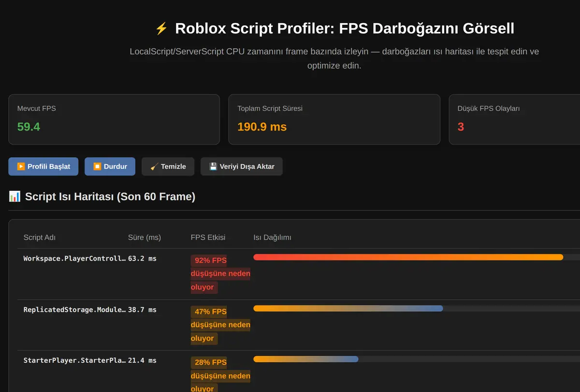Screen dimensions: 580x392
Task: Click the red heat bar for Workspace.PlayerControll…
Action: [x=408, y=257]
